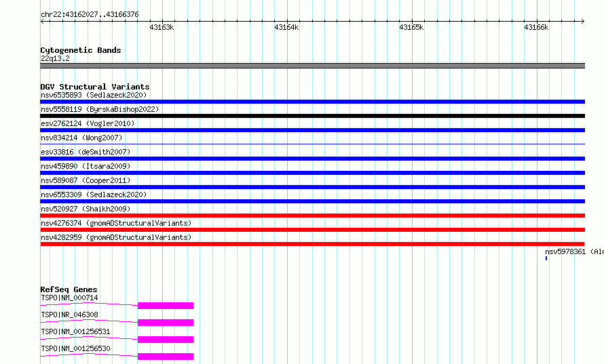The width and height of the screenshot is (604, 364).
Task: Click the ruler's left arrowhead
Action: (42, 22)
